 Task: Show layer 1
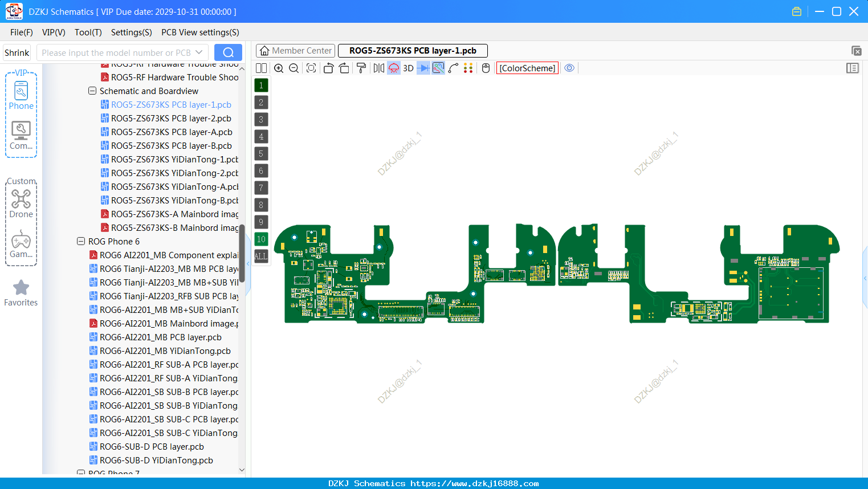261,85
